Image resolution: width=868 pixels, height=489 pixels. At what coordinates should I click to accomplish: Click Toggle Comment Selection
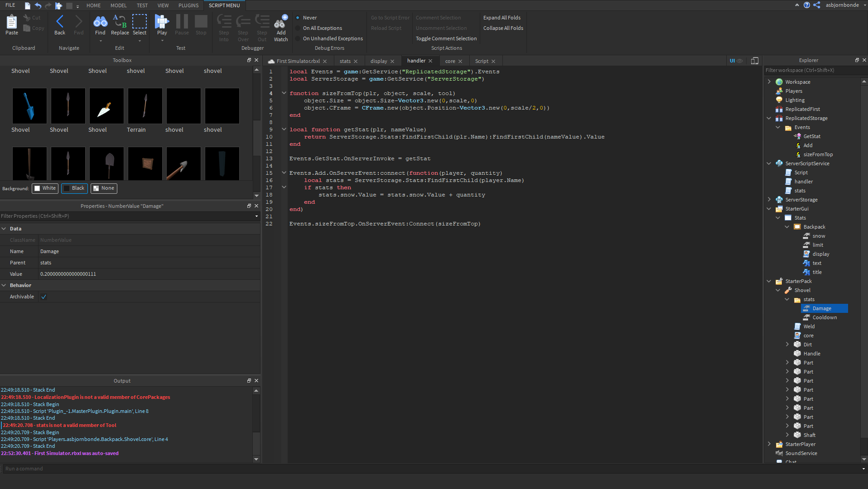coord(446,38)
